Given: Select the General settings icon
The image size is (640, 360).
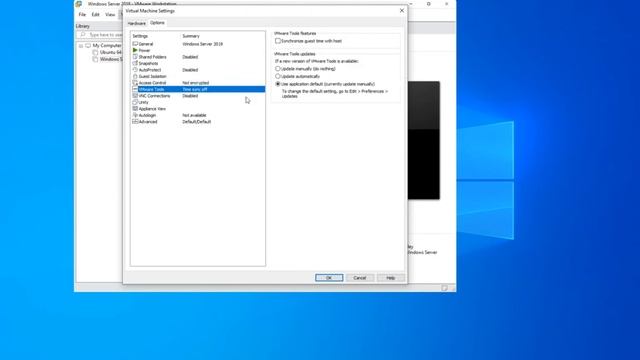Looking at the screenshot, I should pos(135,44).
